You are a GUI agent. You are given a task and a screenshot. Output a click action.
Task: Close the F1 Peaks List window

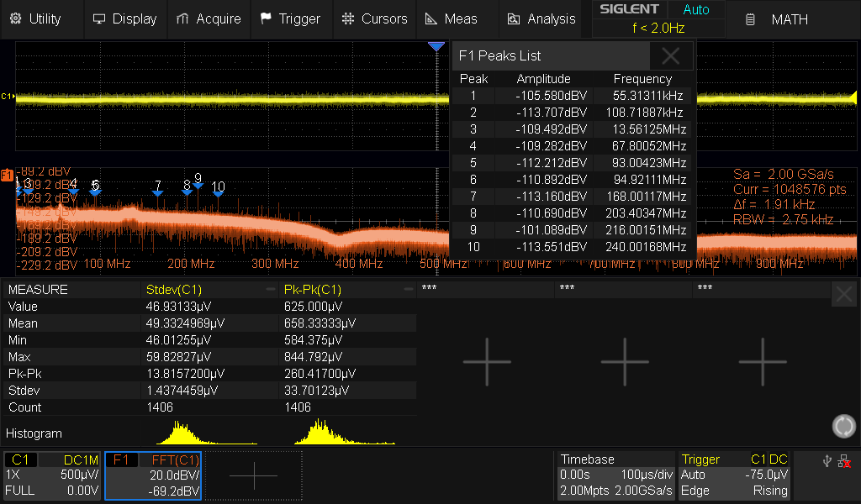670,56
